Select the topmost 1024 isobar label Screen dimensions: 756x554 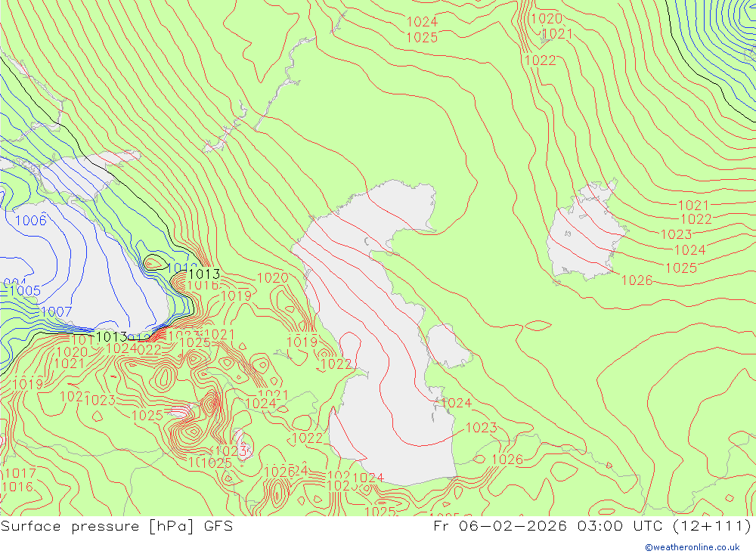422,22
